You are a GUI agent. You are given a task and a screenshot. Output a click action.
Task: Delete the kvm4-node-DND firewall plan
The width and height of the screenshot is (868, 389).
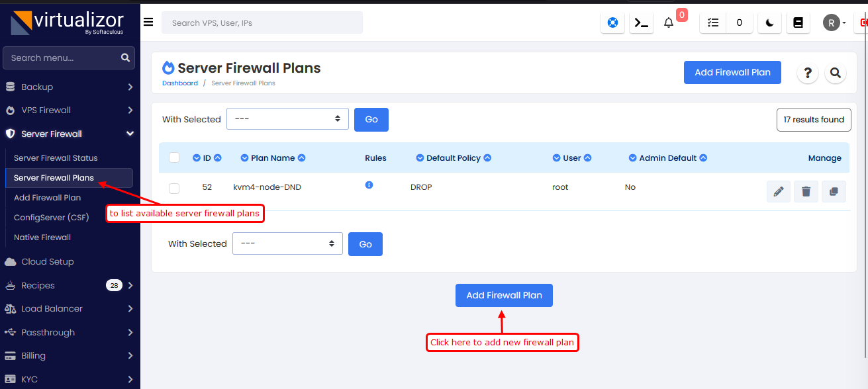point(806,192)
